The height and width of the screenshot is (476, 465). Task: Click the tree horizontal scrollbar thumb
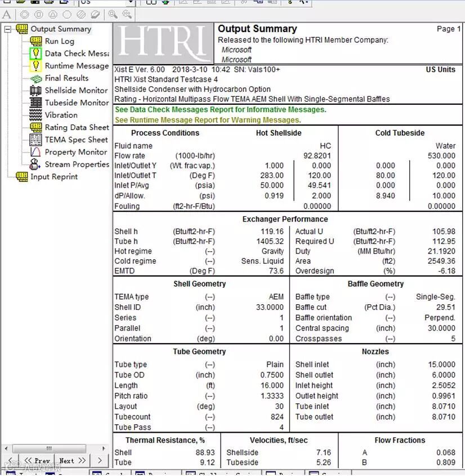(49, 448)
